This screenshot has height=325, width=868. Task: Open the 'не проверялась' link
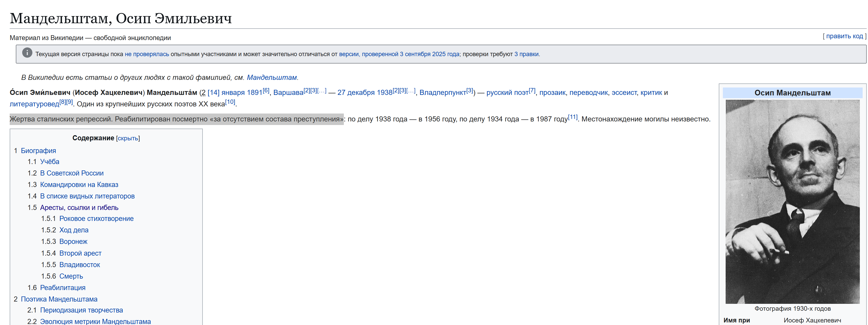147,54
